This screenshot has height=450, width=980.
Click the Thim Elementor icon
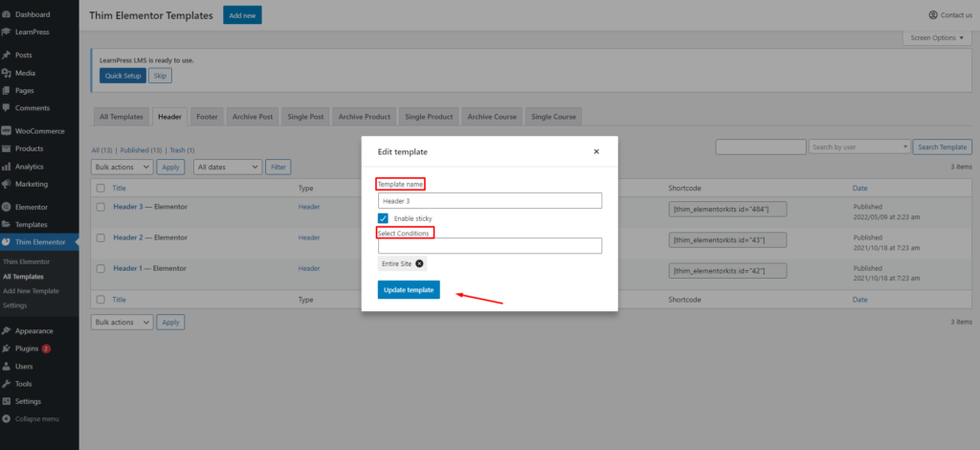(7, 242)
